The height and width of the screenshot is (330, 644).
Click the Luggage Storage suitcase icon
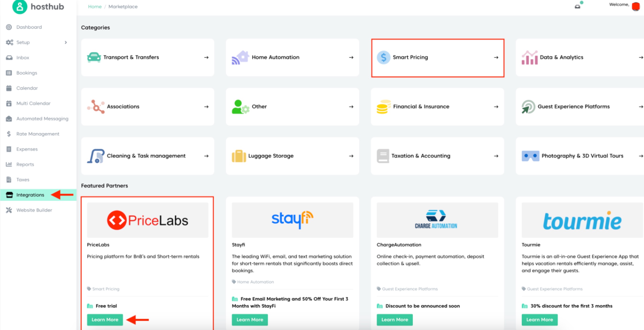239,156
